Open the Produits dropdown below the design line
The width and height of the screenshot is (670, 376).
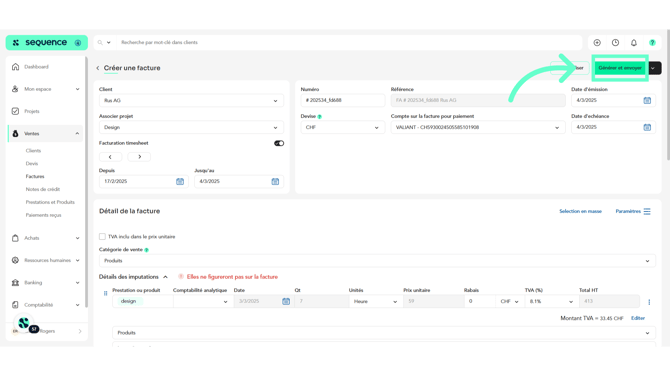tap(384, 333)
